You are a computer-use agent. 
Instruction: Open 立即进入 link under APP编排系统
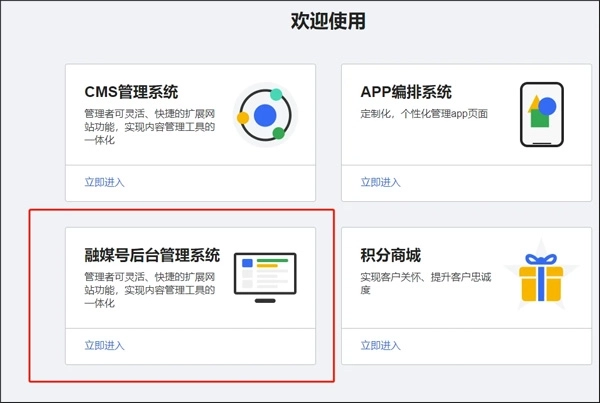pos(380,182)
